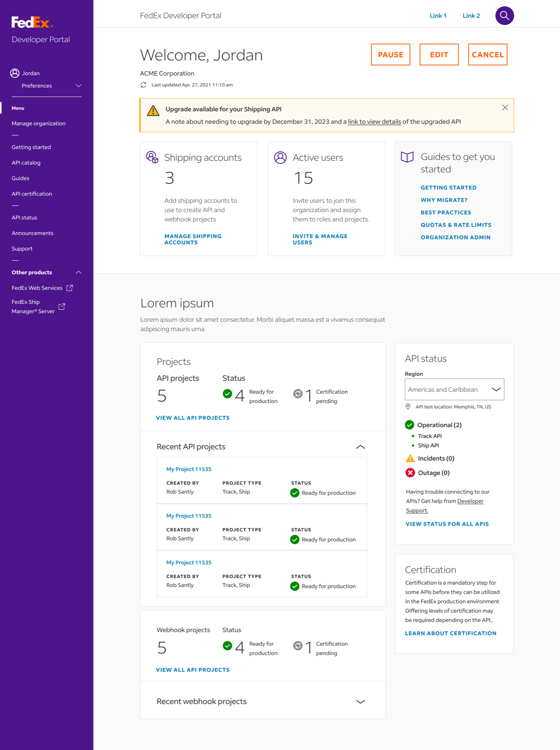Open Announcements in the sidebar
Image resolution: width=560 pixels, height=750 pixels.
coord(33,233)
